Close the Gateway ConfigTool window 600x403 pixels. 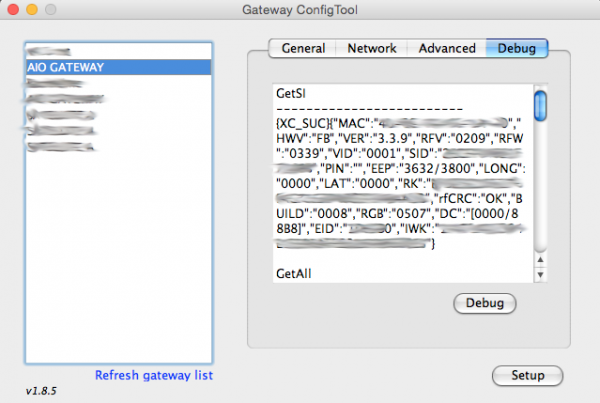pyautogui.click(x=12, y=10)
